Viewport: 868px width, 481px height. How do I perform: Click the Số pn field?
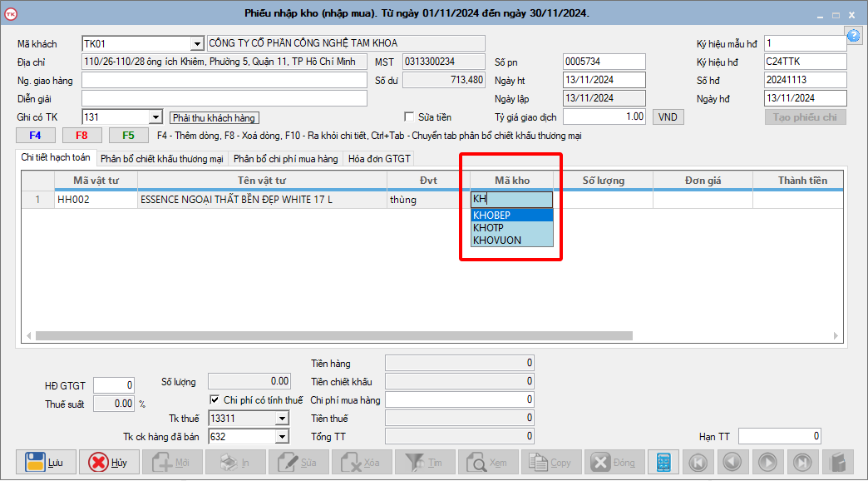604,62
